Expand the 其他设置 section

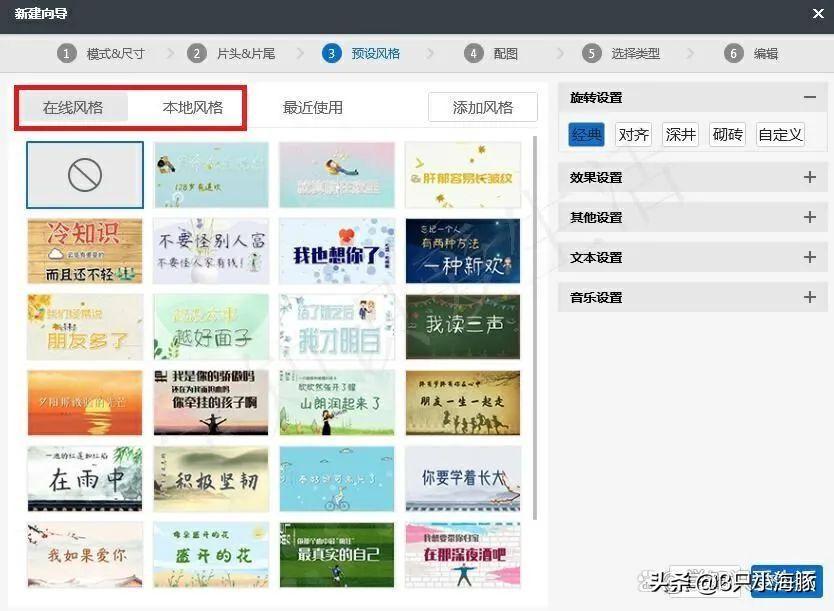tap(810, 217)
